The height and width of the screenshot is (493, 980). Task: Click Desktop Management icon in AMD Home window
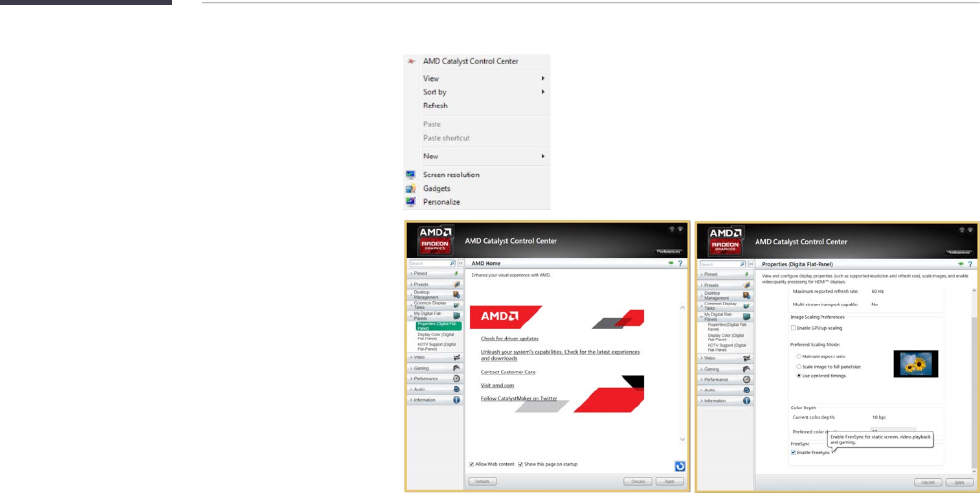click(456, 295)
